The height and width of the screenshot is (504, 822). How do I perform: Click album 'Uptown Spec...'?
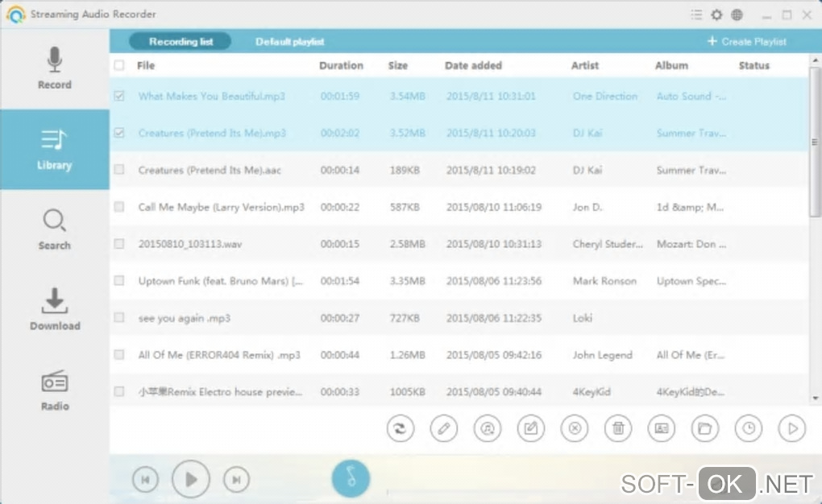pos(691,281)
